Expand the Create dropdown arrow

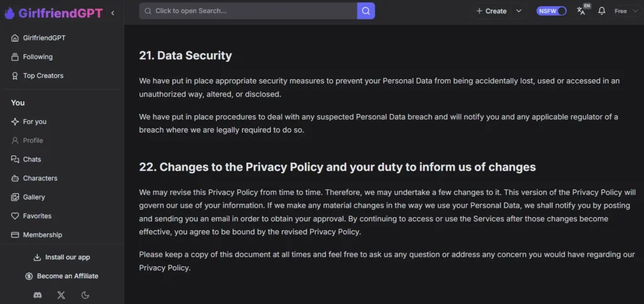518,11
